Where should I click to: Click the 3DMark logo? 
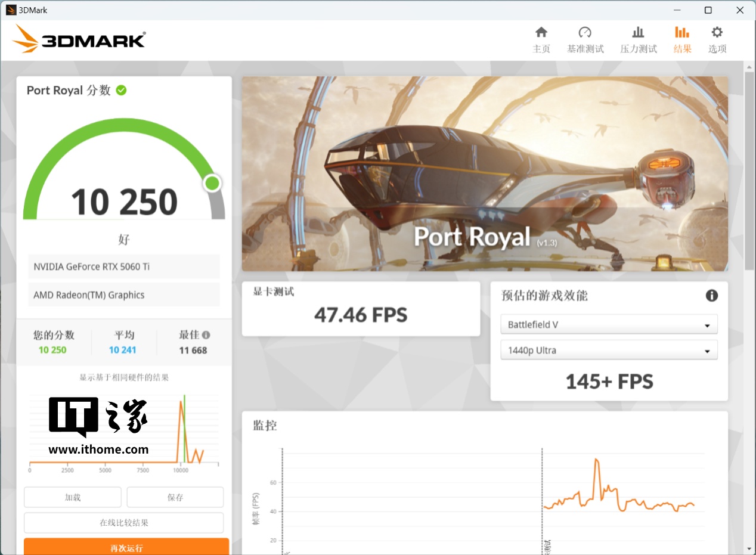(x=79, y=39)
